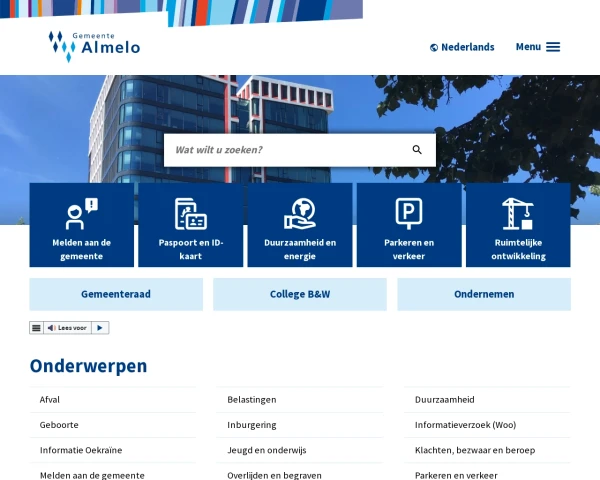Click the Lees voor listen button
The image size is (600, 480).
67,328
